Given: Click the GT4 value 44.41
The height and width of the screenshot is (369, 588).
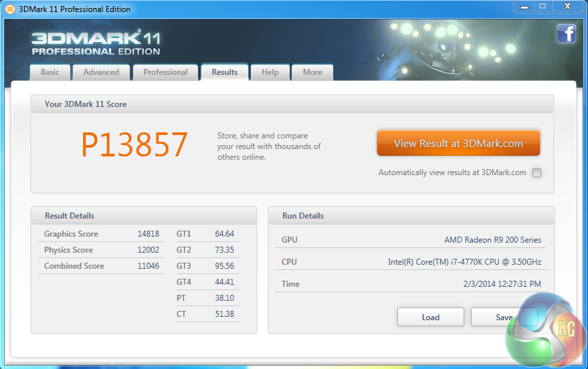Looking at the screenshot, I should (x=224, y=281).
